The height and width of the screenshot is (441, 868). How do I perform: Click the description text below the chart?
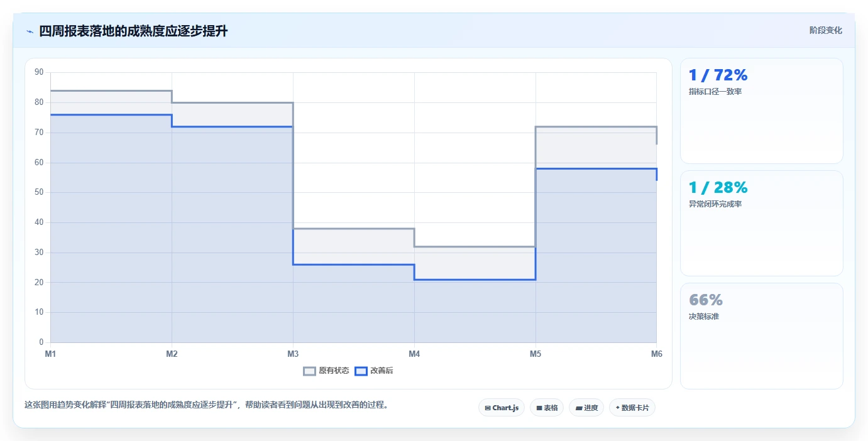click(x=207, y=405)
